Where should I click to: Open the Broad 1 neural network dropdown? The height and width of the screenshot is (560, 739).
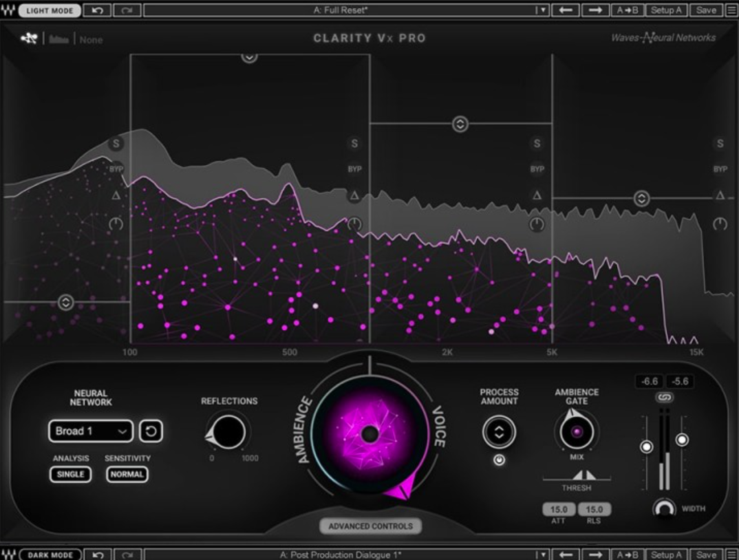[x=91, y=431]
